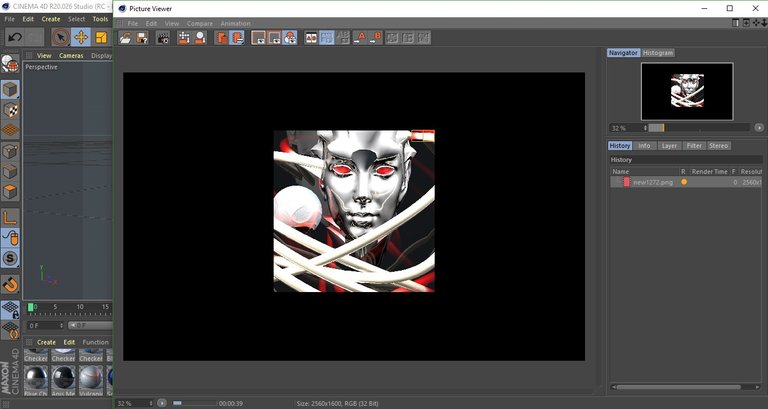Switch to the Stereo tab
Screen dimensions: 768x409
pyautogui.click(x=719, y=146)
